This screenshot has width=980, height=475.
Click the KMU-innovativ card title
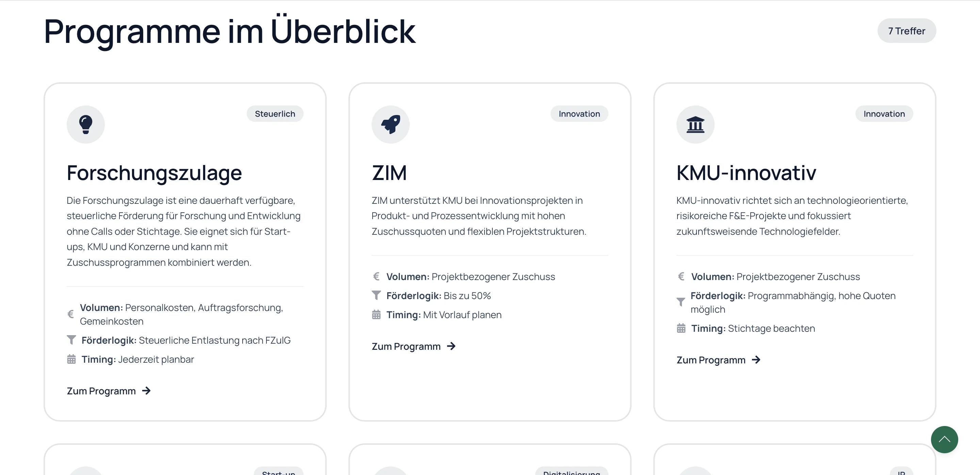(746, 173)
